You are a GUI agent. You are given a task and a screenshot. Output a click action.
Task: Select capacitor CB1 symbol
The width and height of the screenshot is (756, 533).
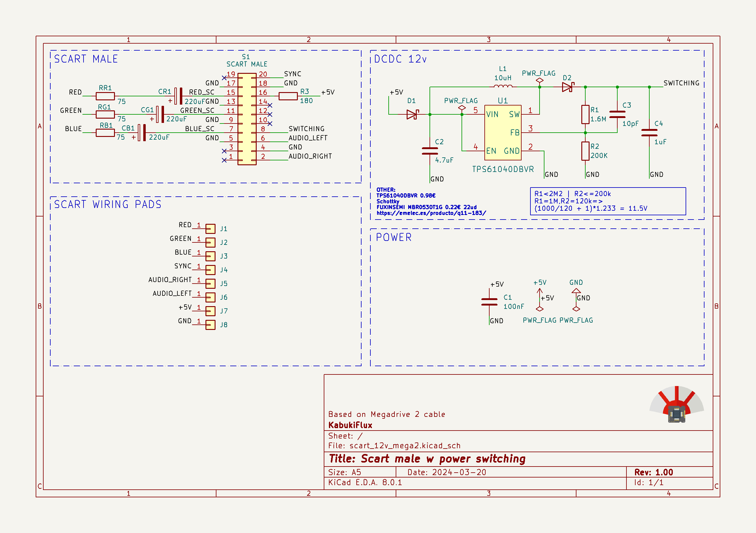click(142, 133)
